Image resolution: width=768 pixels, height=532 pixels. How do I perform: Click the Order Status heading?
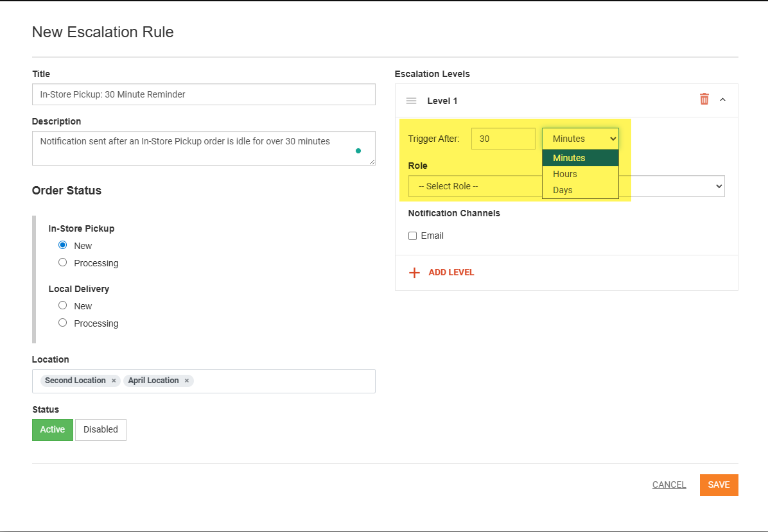(x=67, y=191)
